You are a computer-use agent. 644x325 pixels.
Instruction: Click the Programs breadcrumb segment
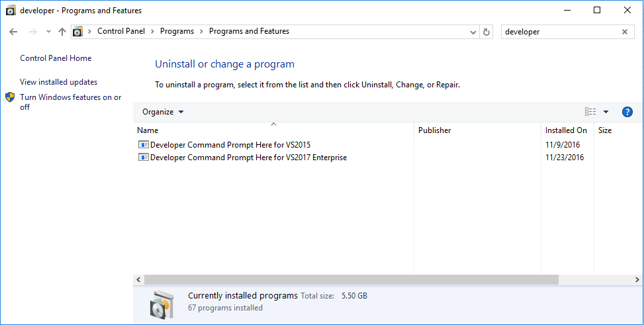click(177, 31)
